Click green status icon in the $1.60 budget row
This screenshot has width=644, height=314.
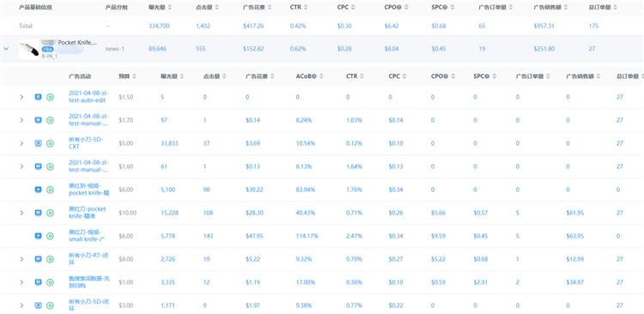(50, 166)
